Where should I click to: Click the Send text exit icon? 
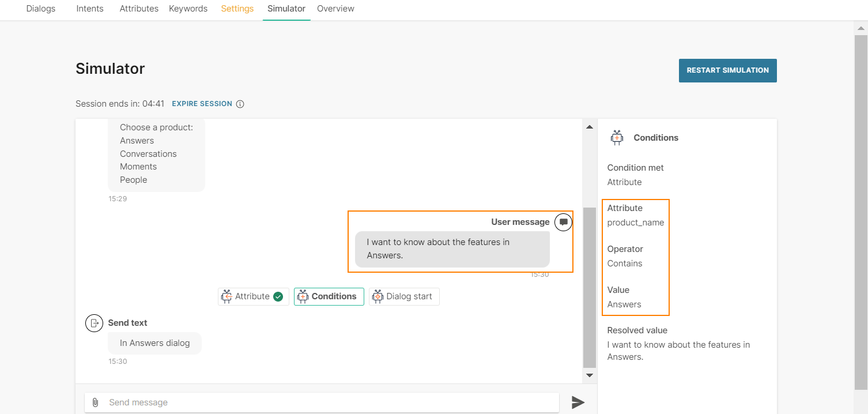click(x=94, y=323)
